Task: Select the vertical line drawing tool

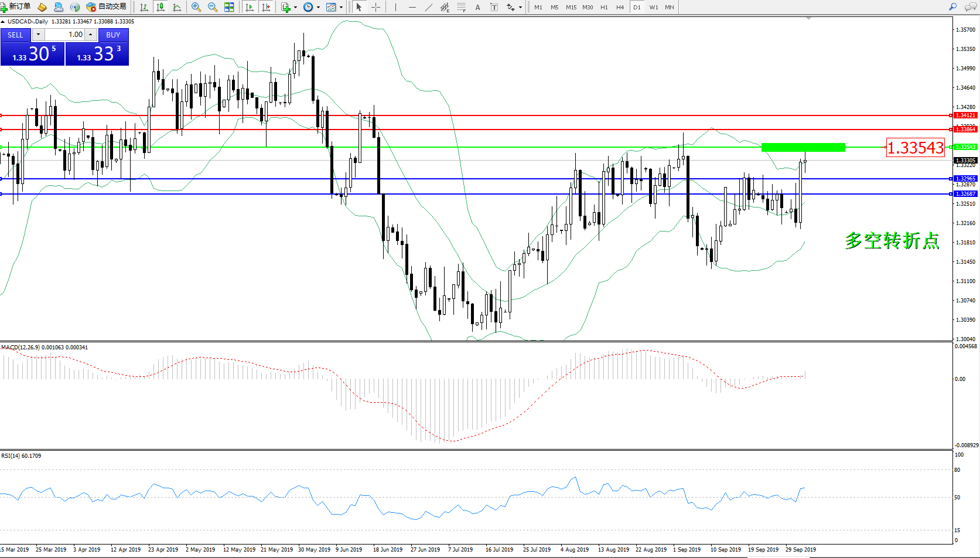Action: coord(395,7)
